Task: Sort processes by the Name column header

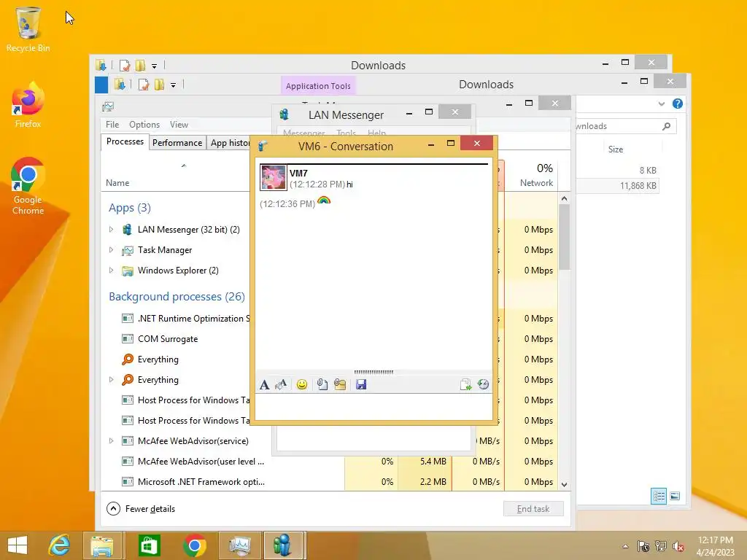Action: (x=117, y=183)
